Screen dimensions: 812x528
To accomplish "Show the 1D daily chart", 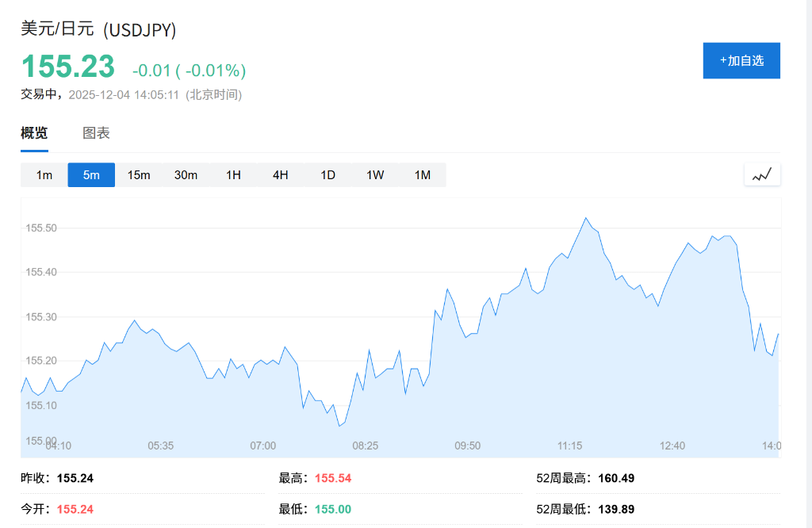I will 327,175.
